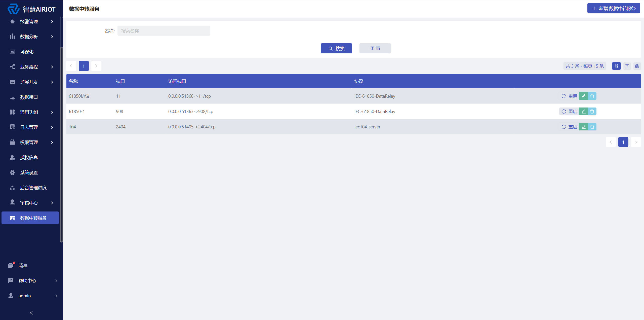This screenshot has width=644, height=320.
Task: Restart the 104 service via 重启
Action: (569, 127)
